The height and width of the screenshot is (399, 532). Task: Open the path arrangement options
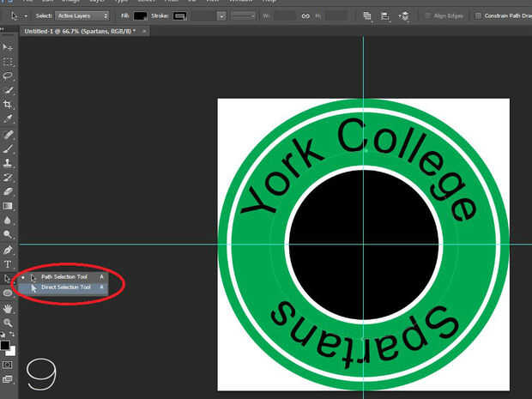(404, 16)
